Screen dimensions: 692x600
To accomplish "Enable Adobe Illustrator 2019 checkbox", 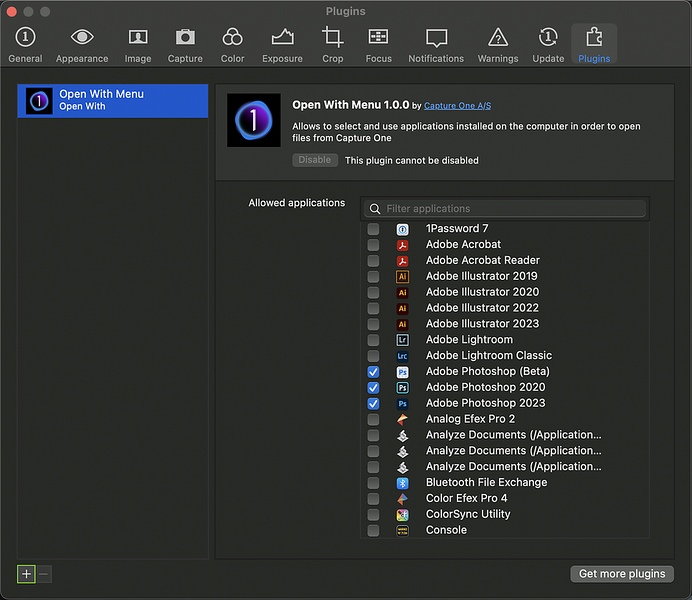I will (373, 277).
